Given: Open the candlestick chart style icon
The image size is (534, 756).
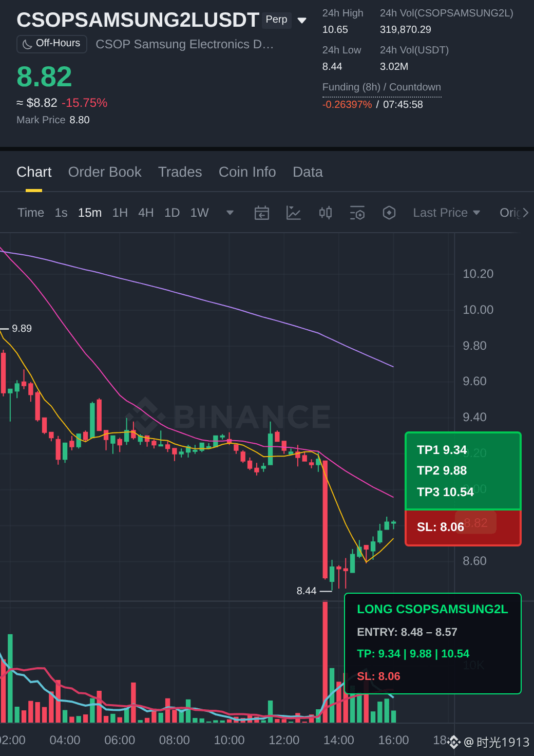Looking at the screenshot, I should tap(326, 213).
